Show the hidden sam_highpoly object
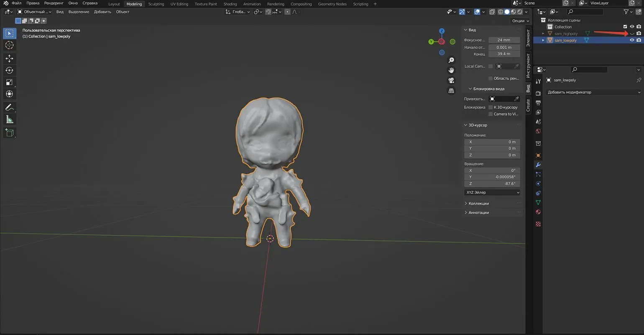 point(632,33)
